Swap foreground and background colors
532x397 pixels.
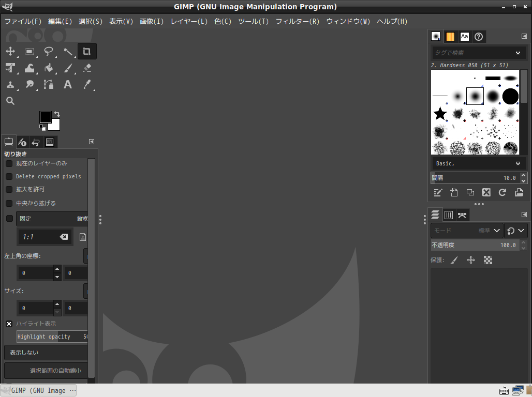57,114
